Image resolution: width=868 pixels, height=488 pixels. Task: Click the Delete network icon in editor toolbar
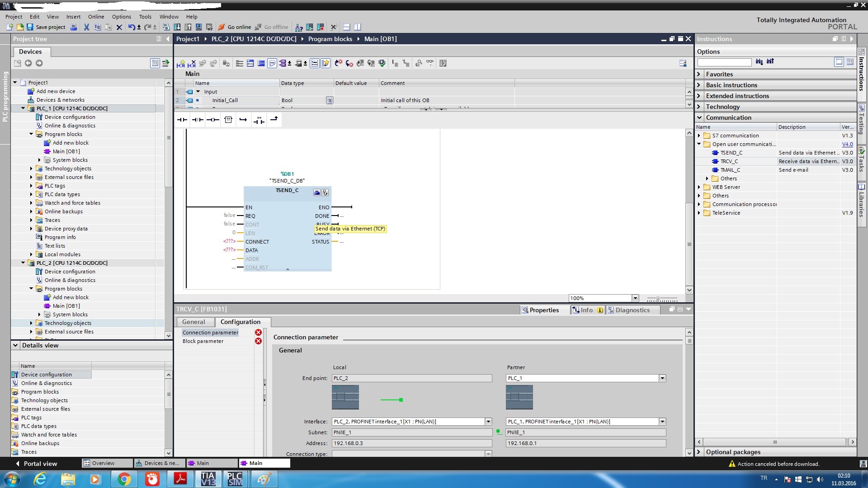tap(192, 63)
